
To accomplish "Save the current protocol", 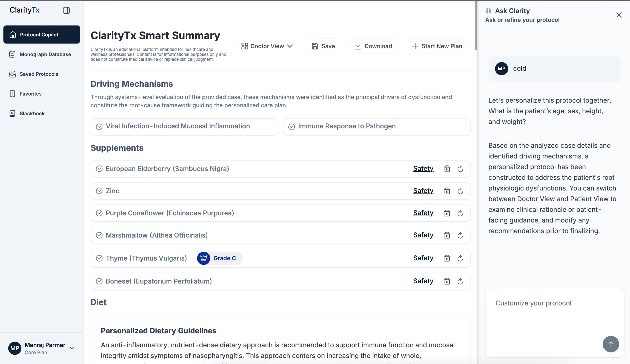I will point(323,46).
